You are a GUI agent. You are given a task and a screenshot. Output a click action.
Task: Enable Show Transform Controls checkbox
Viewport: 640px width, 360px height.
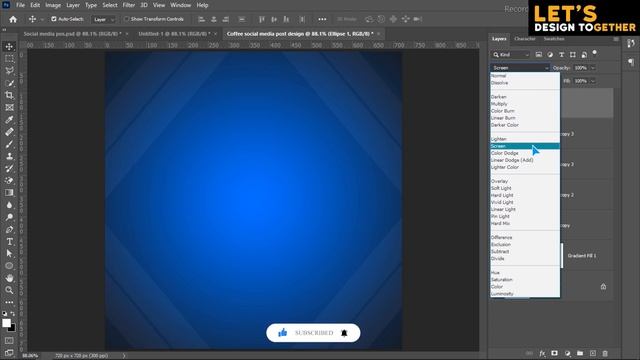click(x=127, y=19)
